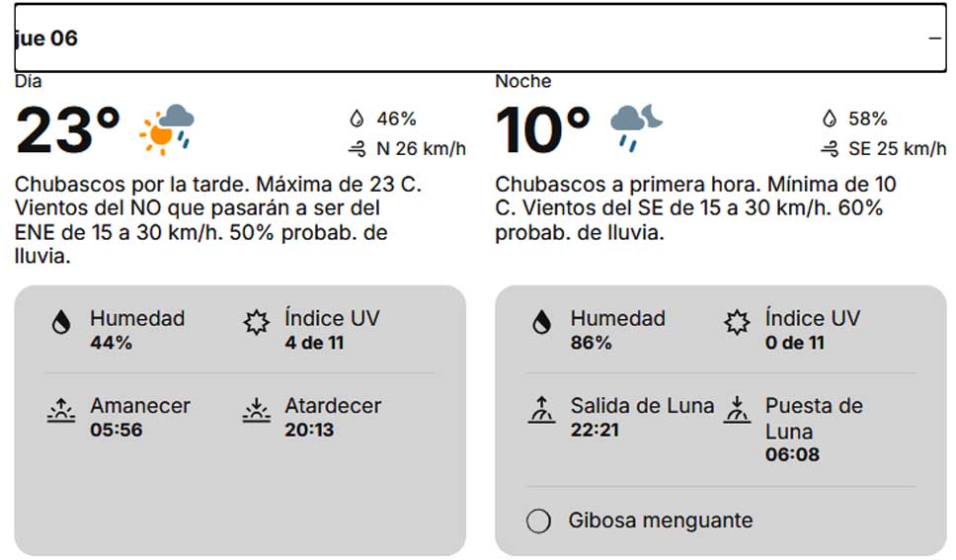Click the Noche section label
The image size is (956, 560).
(523, 81)
